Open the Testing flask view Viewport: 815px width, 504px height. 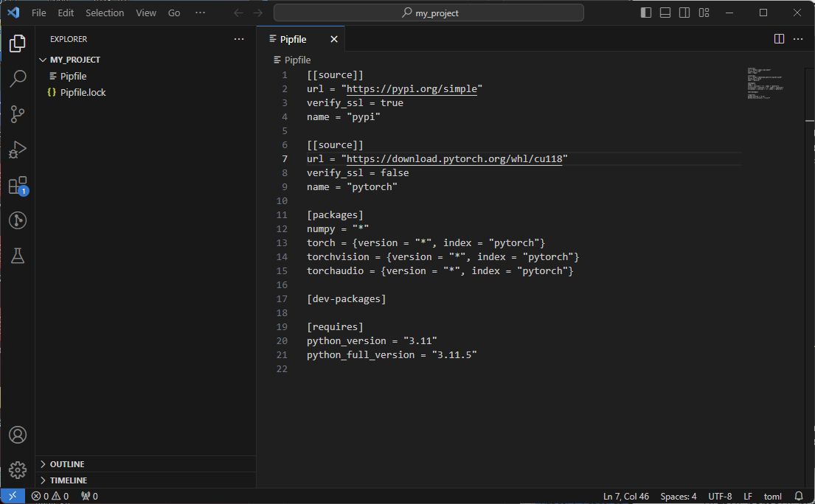pyautogui.click(x=18, y=256)
